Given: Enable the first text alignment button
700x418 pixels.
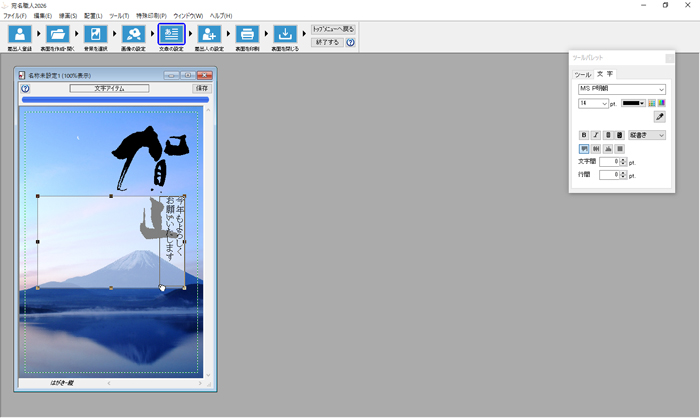Looking at the screenshot, I should 584,149.
